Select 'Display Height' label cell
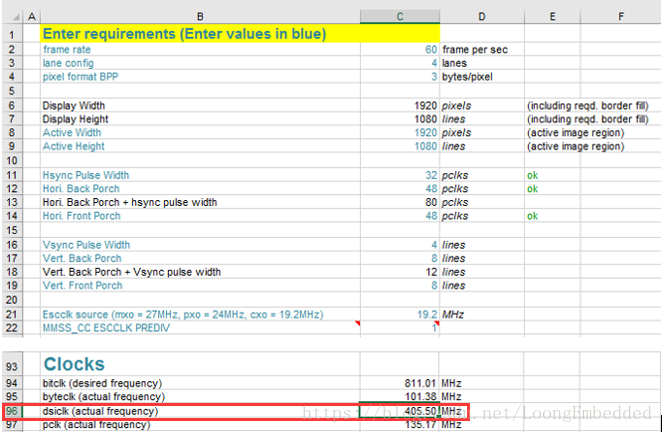Image resolution: width=663 pixels, height=433 pixels. (x=200, y=119)
